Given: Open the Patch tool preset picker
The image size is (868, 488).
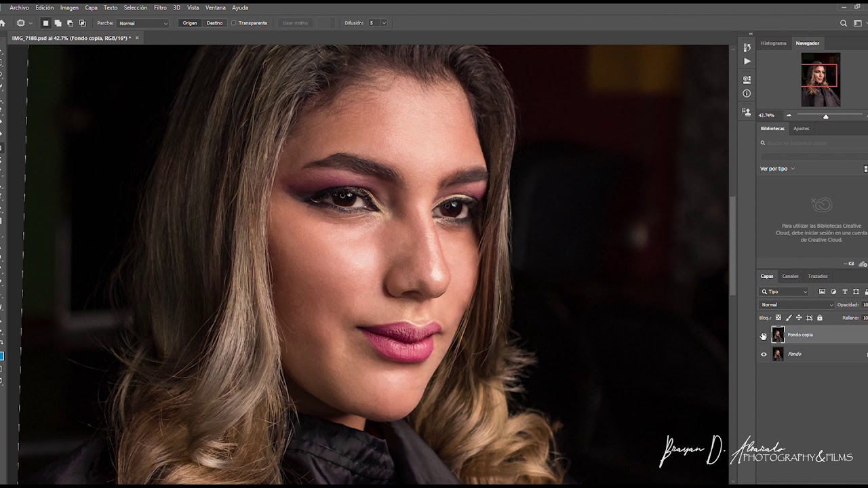Looking at the screenshot, I should [x=23, y=23].
